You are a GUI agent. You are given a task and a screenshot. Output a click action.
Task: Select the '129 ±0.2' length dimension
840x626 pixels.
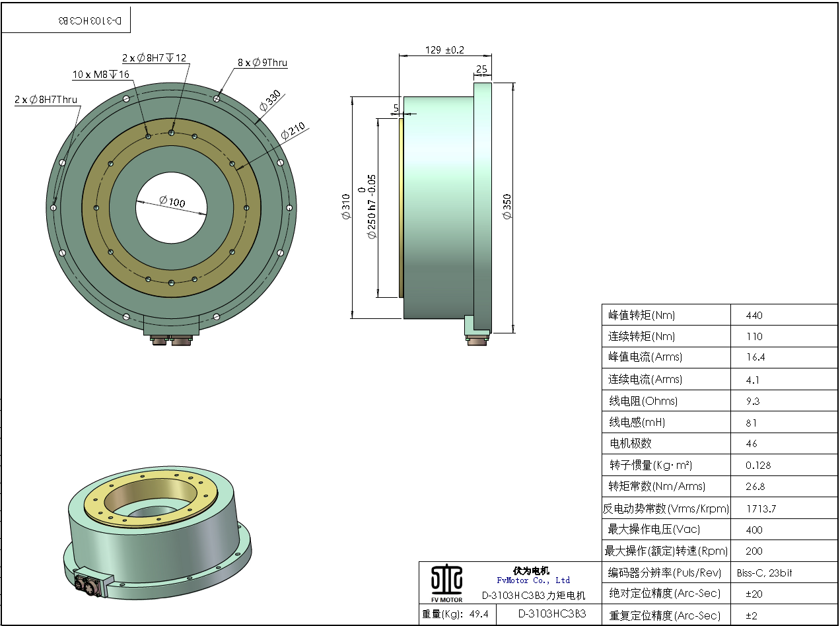click(445, 50)
